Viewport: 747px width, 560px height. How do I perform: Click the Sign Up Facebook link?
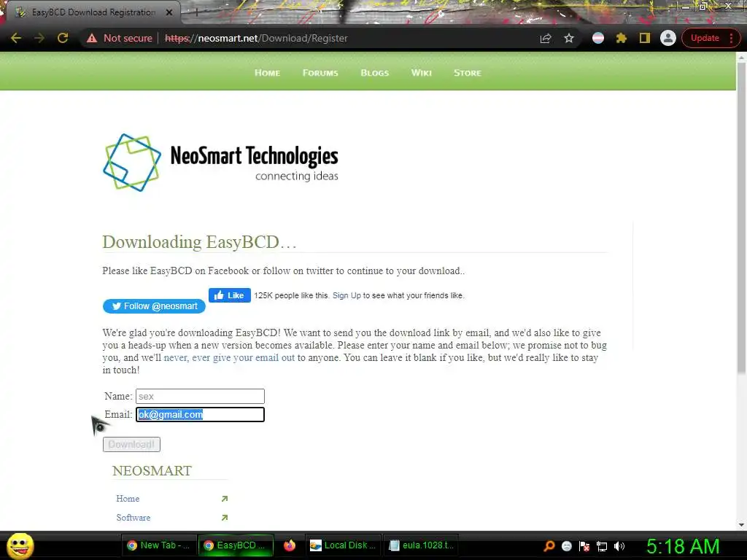pos(347,295)
